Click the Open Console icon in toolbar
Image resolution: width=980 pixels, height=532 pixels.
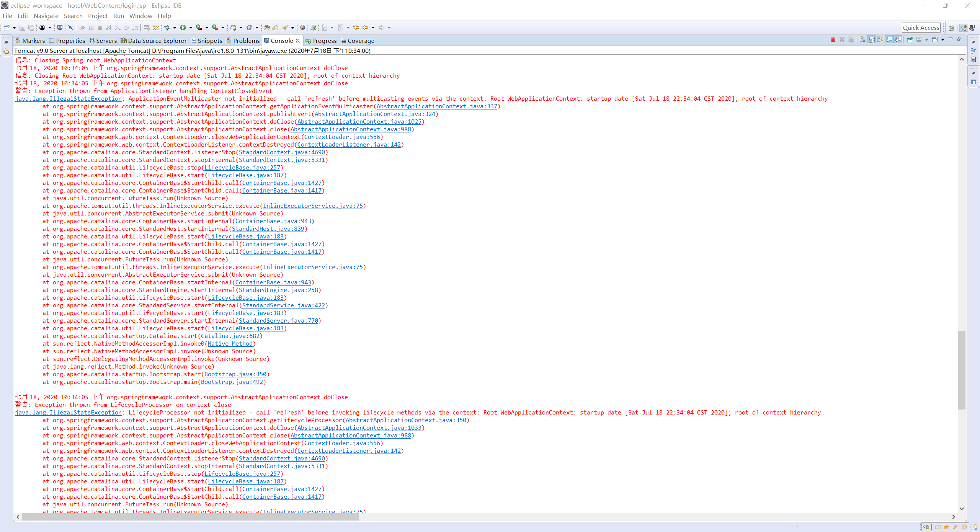tap(60, 28)
